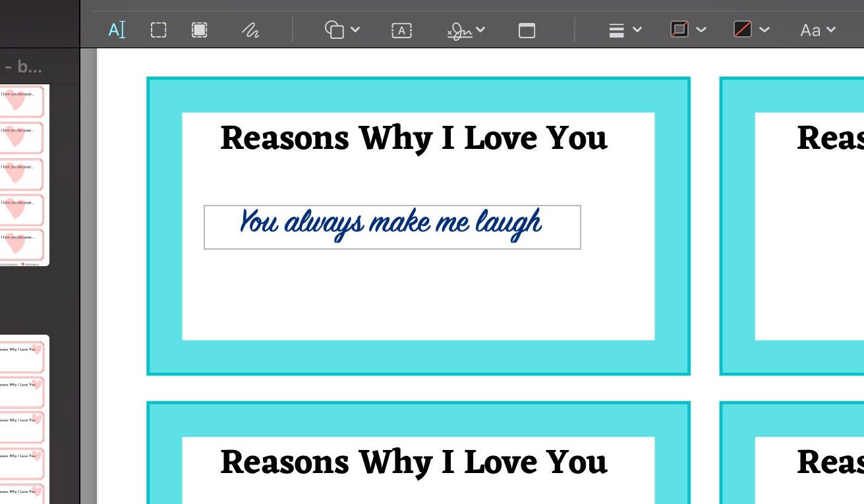Expand the Shape Style dropdown
The width and height of the screenshot is (864, 504).
click(637, 30)
